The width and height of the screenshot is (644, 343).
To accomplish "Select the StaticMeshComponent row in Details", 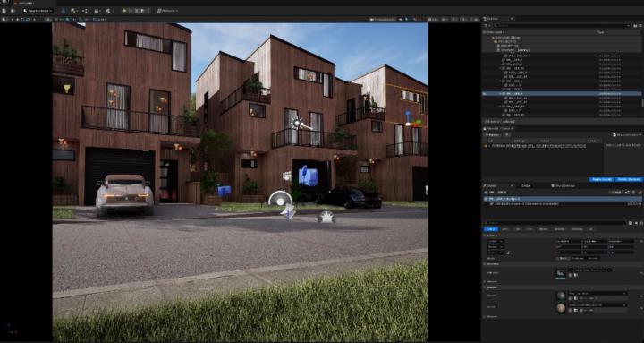I will click(562, 204).
